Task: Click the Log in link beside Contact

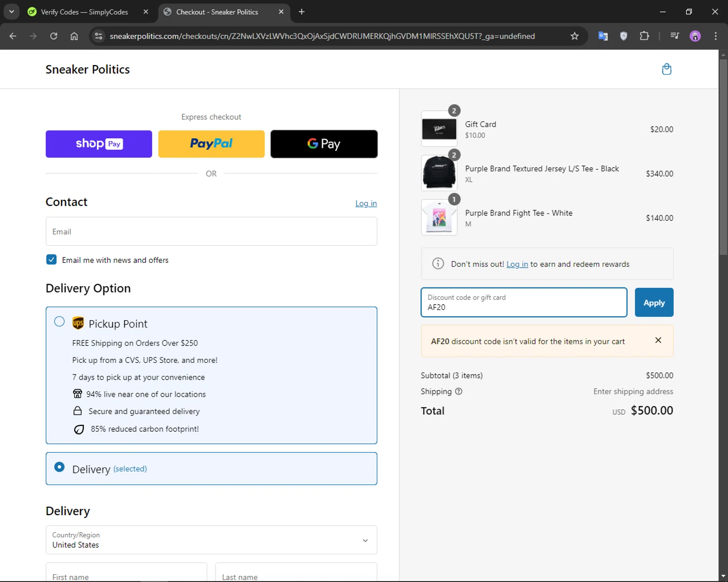Action: pos(366,203)
